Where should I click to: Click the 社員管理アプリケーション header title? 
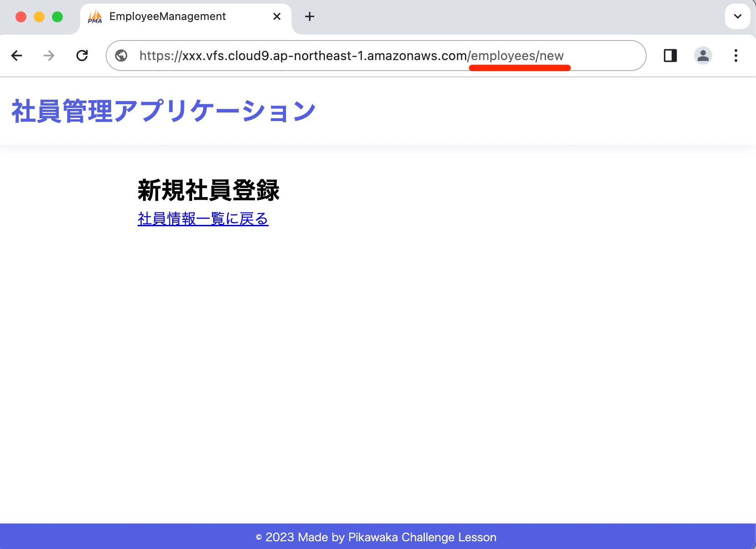point(163,111)
